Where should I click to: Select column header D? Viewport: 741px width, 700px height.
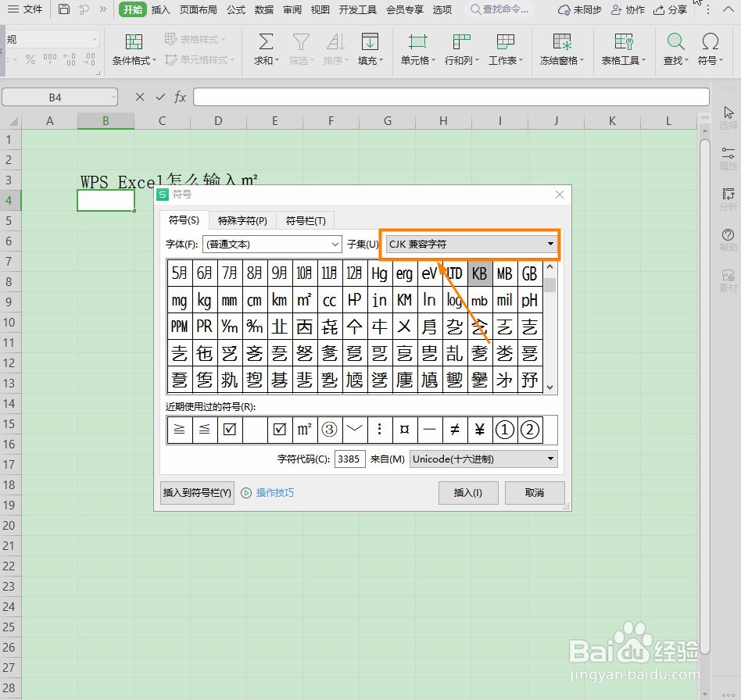click(218, 121)
